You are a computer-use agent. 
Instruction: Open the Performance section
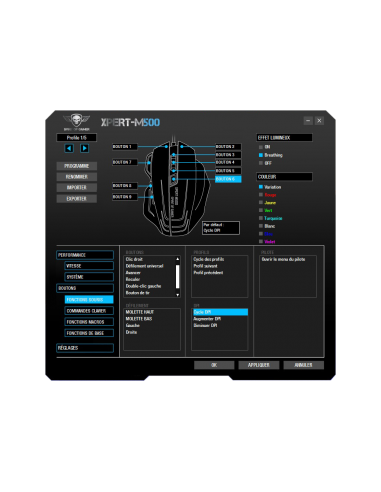[x=85, y=255]
